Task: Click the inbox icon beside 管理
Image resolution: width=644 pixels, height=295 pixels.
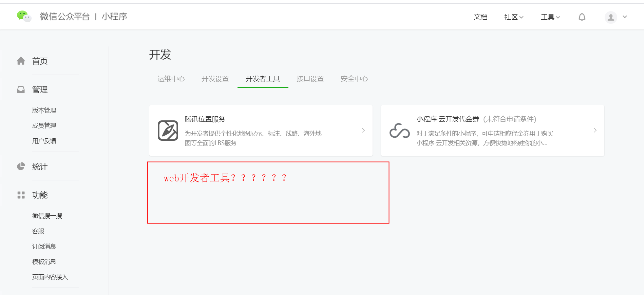Action: coord(21,90)
